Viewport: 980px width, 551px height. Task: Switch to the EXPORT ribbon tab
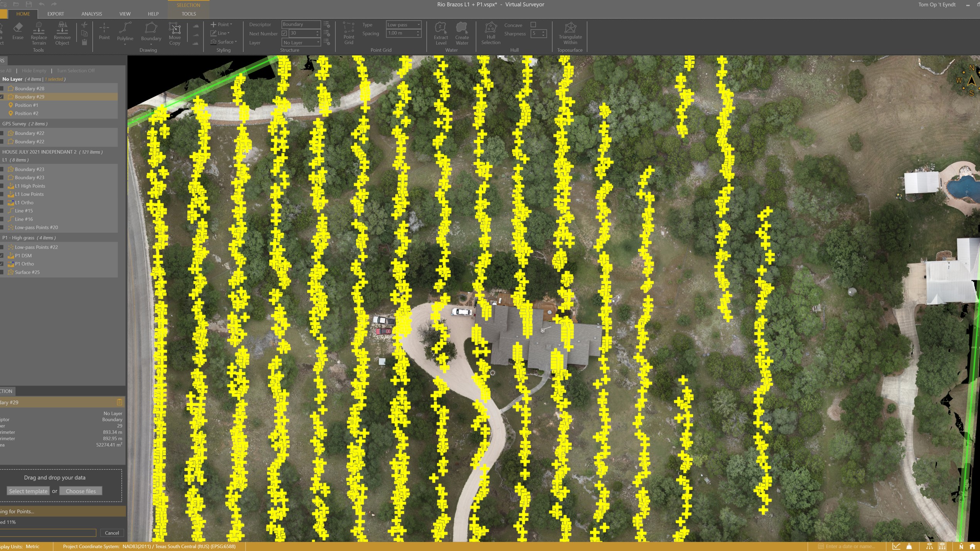[x=56, y=14]
